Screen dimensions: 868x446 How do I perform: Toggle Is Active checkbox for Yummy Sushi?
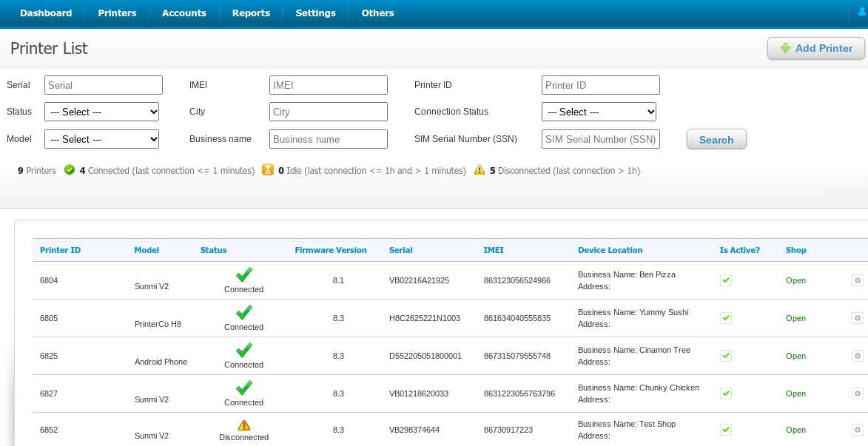pyautogui.click(x=726, y=318)
